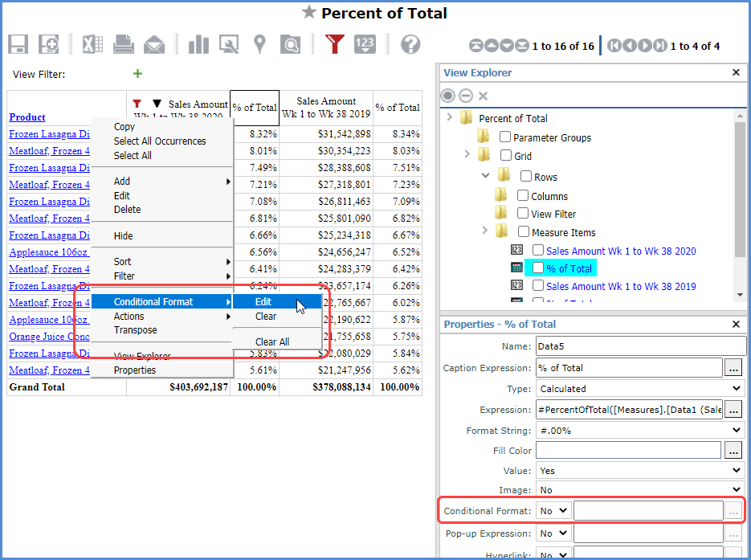The height and width of the screenshot is (560, 751).
Task: Choose Edit in Conditional Format submenu
Action: coord(263,302)
